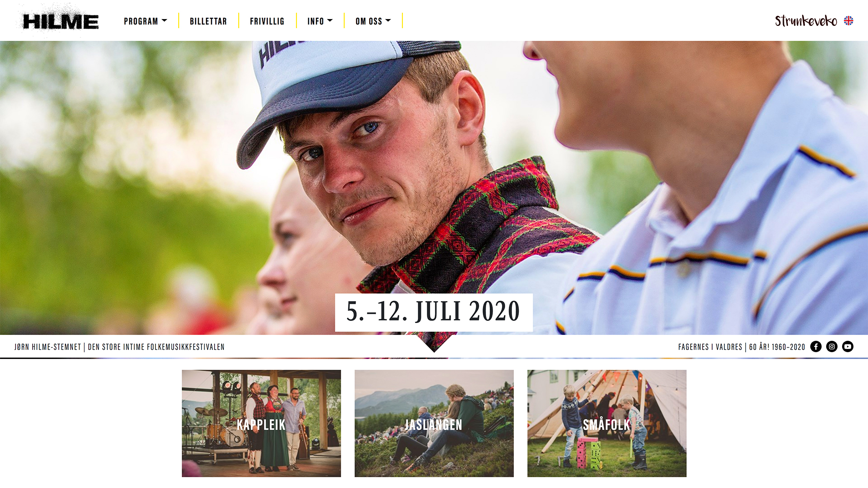Open the JASLANGEN thumbnail card
Screen dimensions: 868x488
(434, 423)
